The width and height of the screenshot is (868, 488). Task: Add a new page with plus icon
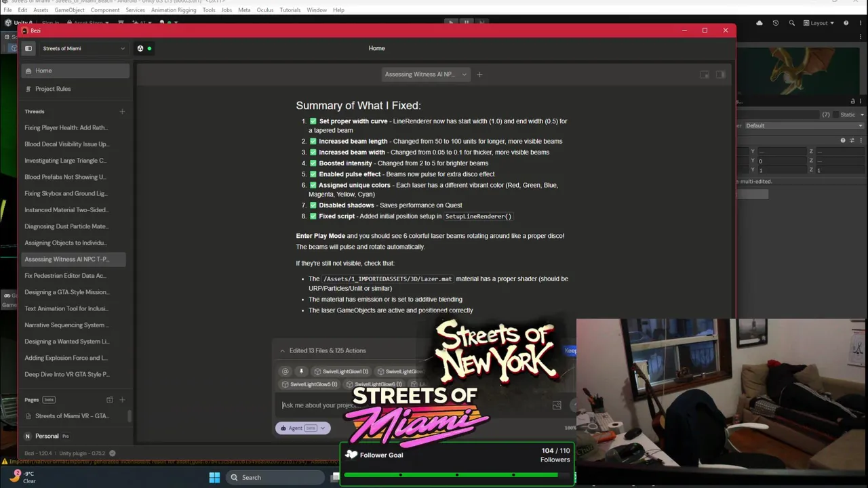pyautogui.click(x=122, y=400)
